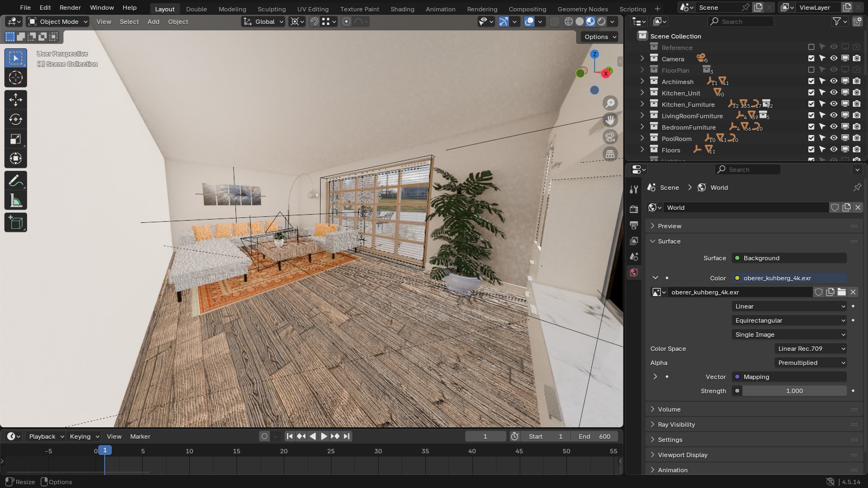868x488 pixels.
Task: Choose the Annotate tool
Action: 16,181
